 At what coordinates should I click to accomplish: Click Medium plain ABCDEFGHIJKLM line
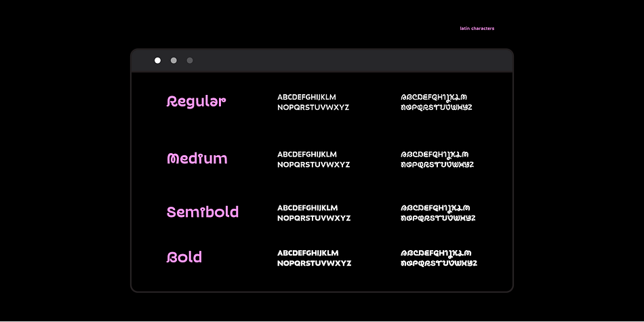(x=307, y=155)
